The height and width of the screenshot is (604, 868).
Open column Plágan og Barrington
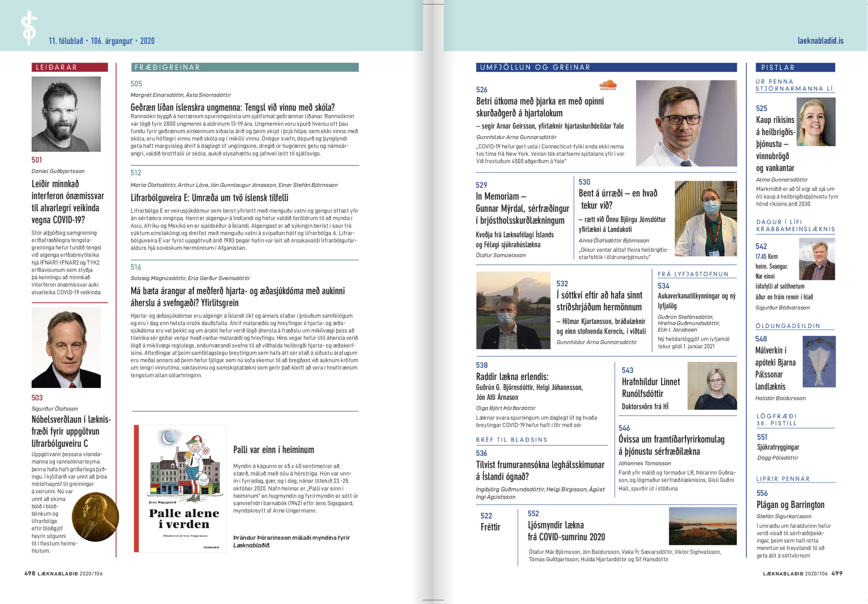click(x=790, y=504)
